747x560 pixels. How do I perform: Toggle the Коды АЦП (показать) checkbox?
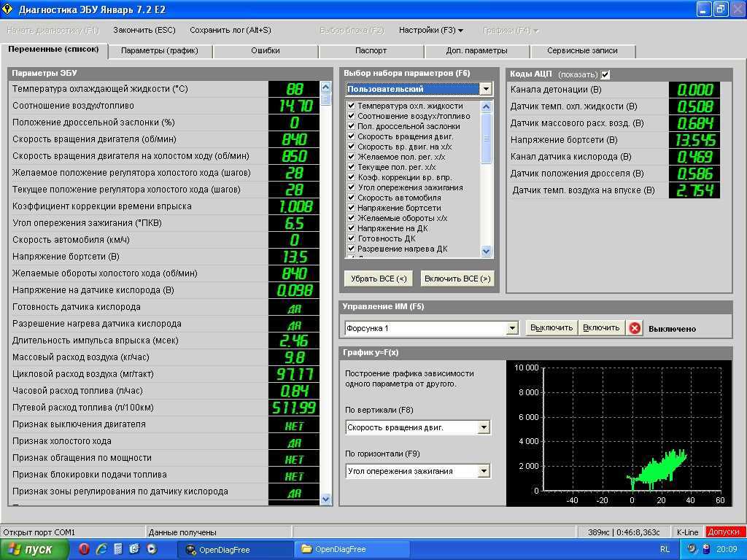[x=605, y=74]
